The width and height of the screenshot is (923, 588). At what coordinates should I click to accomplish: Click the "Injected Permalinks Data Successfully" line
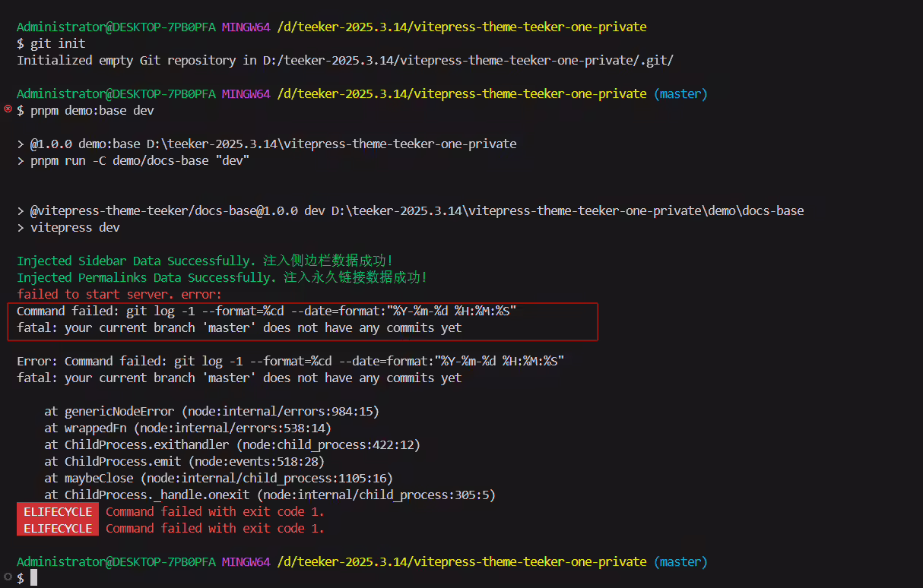point(222,277)
